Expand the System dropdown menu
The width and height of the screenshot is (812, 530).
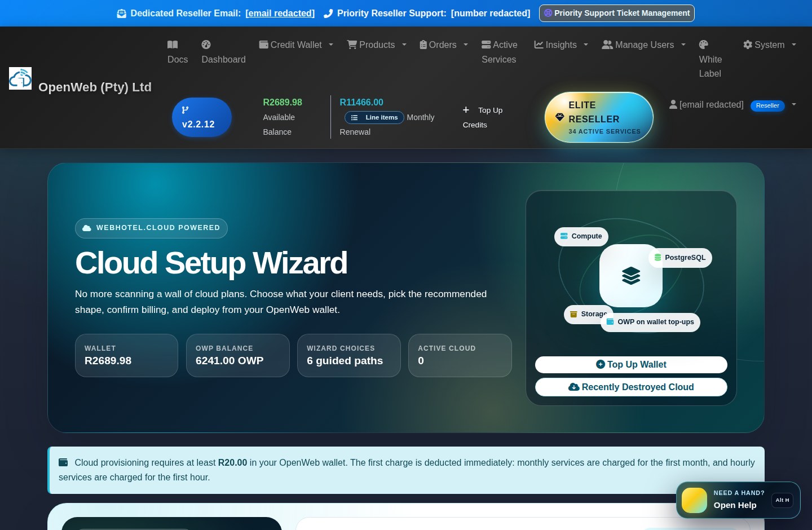(794, 45)
